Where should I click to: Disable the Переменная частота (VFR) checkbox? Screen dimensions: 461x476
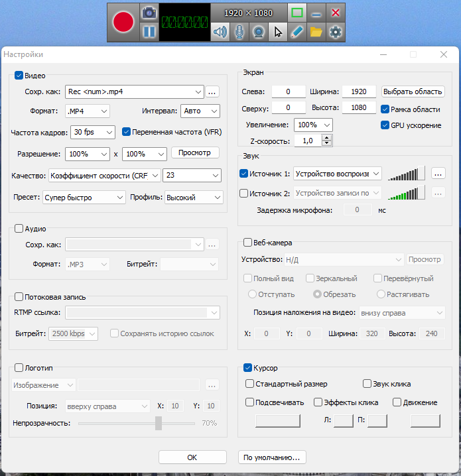point(127,132)
